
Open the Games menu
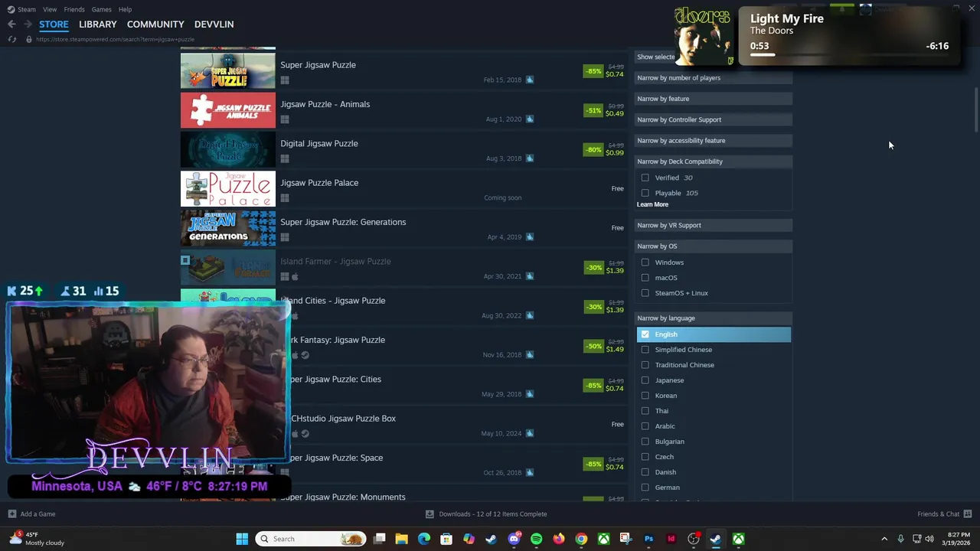[101, 9]
